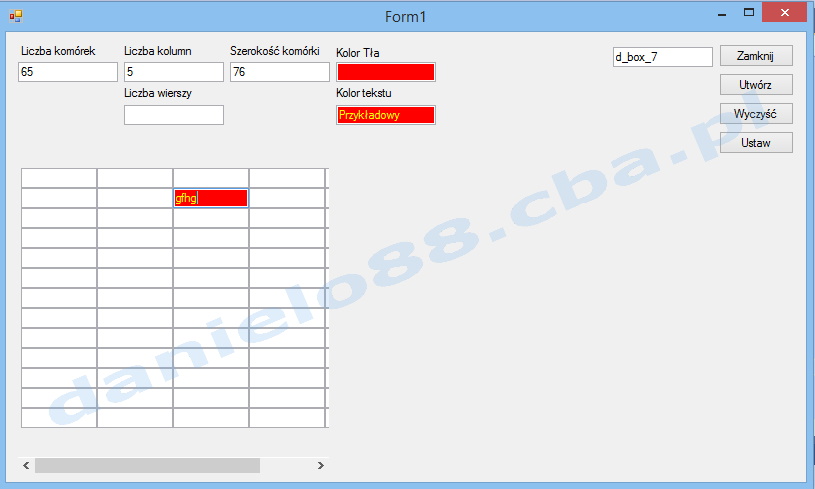The image size is (815, 489).
Task: Pick the red Kolor Tła swatch
Action: tap(386, 72)
